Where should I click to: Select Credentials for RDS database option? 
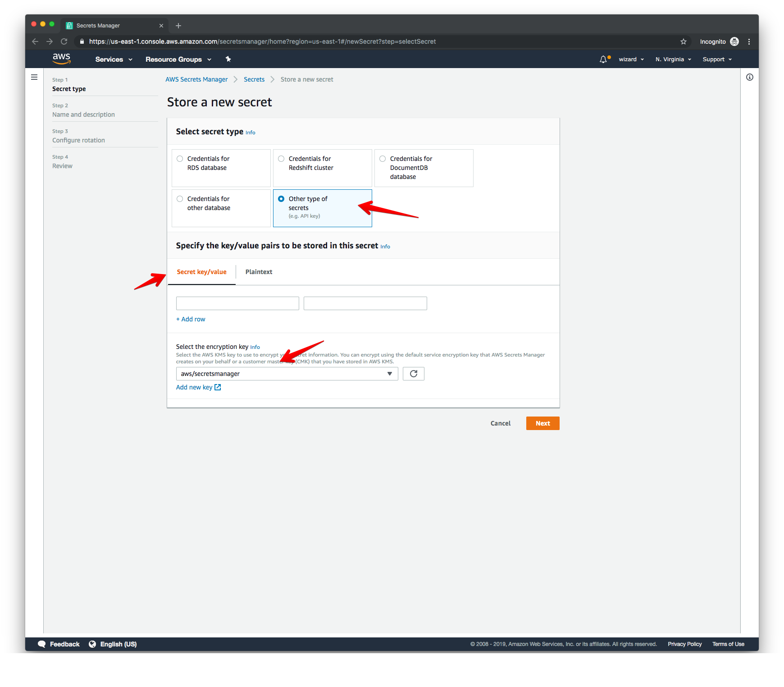[180, 159]
